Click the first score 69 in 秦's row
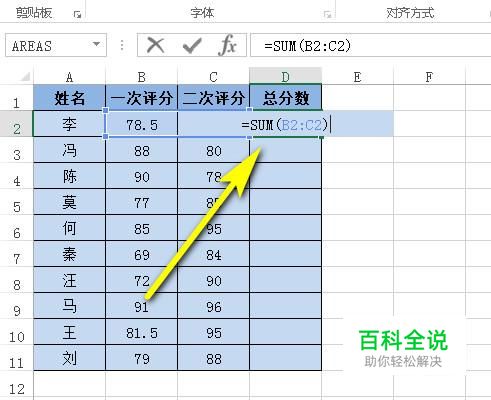Screen dimensions: 491x400 pos(142,254)
